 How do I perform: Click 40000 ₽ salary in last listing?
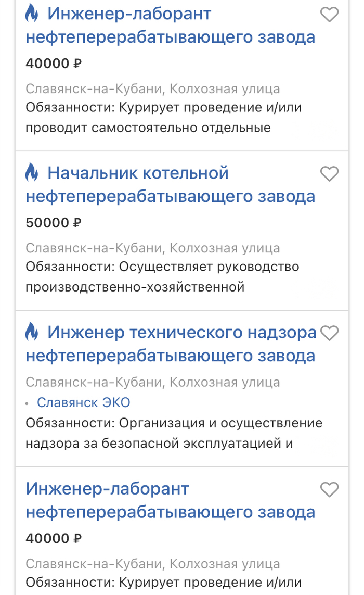point(54,538)
